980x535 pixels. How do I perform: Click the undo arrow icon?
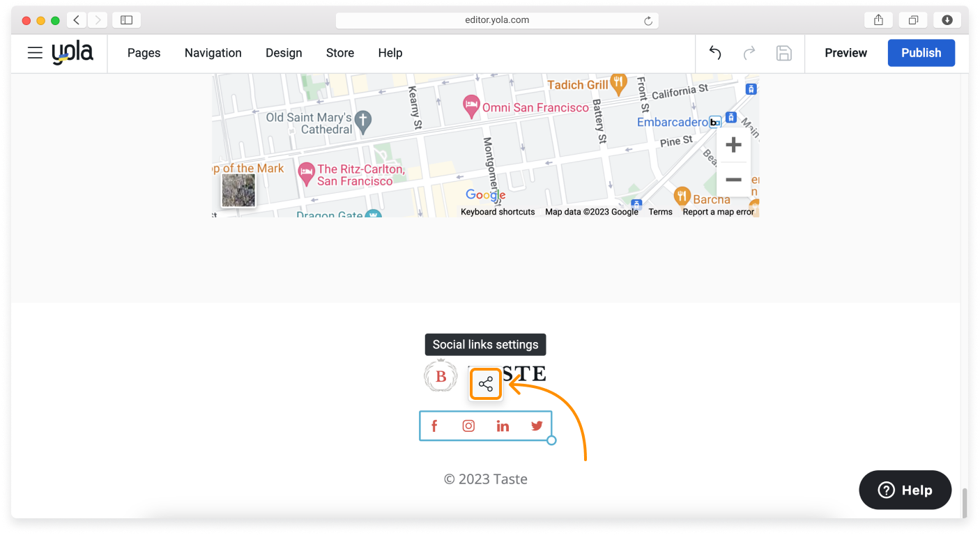(715, 53)
